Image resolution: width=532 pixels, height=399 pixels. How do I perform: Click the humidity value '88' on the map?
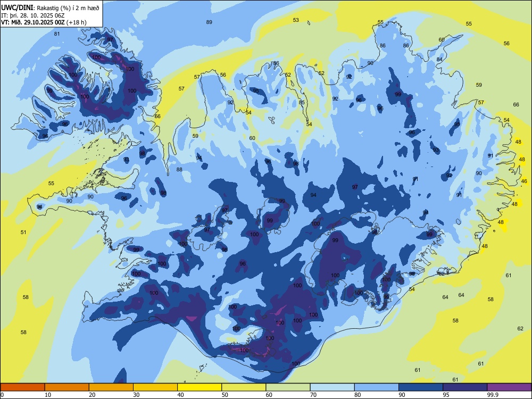pos(179,170)
